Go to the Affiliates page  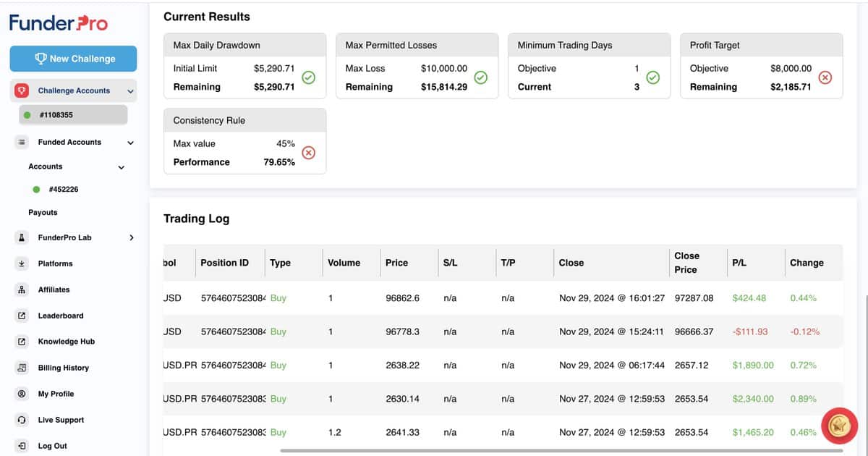(x=54, y=290)
